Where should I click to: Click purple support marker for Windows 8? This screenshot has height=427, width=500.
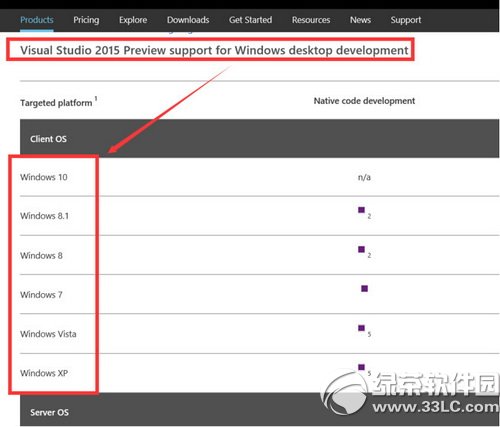tap(361, 249)
